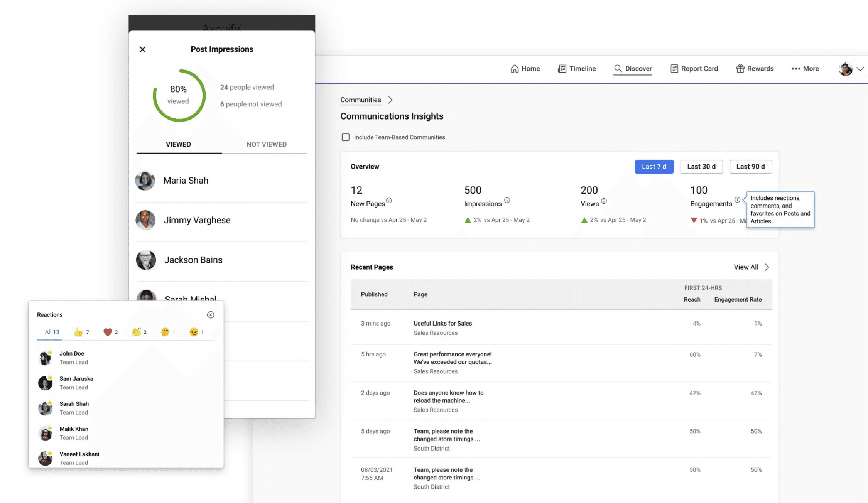Open the More menu with three dots
868x503 pixels.
pyautogui.click(x=805, y=69)
